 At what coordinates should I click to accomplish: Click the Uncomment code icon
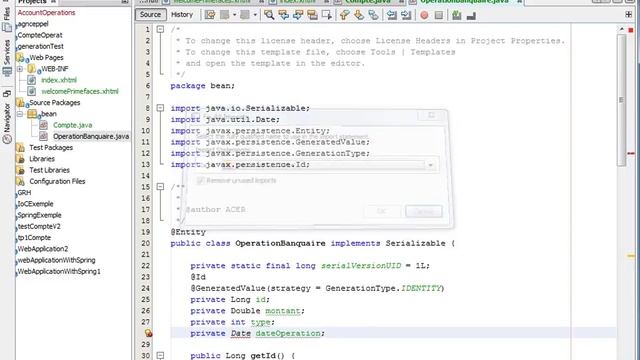(471, 15)
